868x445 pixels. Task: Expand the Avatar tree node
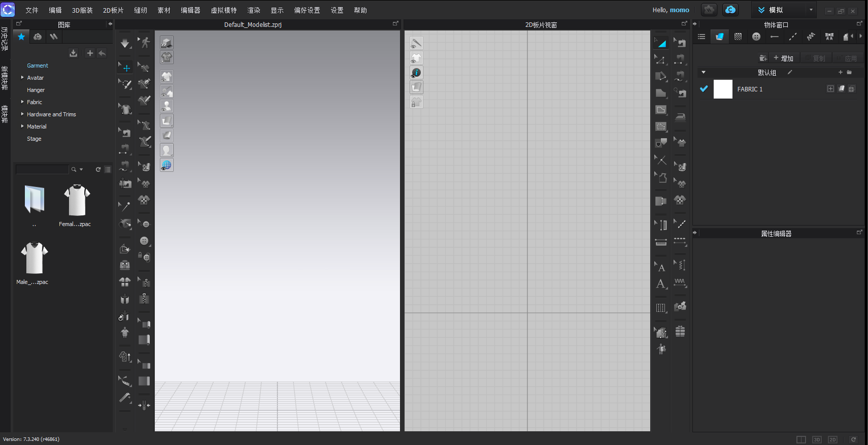click(22, 78)
